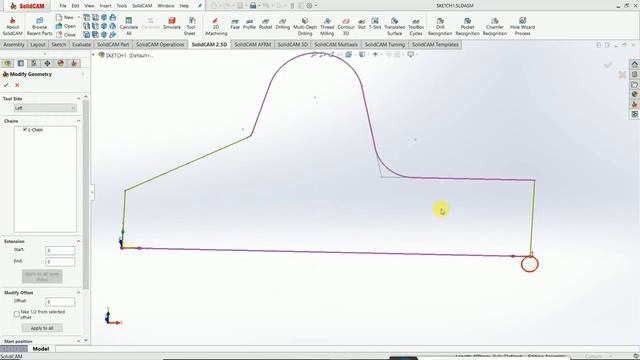Expand the SKETCH1 tree node in viewport
Image resolution: width=640 pixels, height=360 pixels.
93,55
